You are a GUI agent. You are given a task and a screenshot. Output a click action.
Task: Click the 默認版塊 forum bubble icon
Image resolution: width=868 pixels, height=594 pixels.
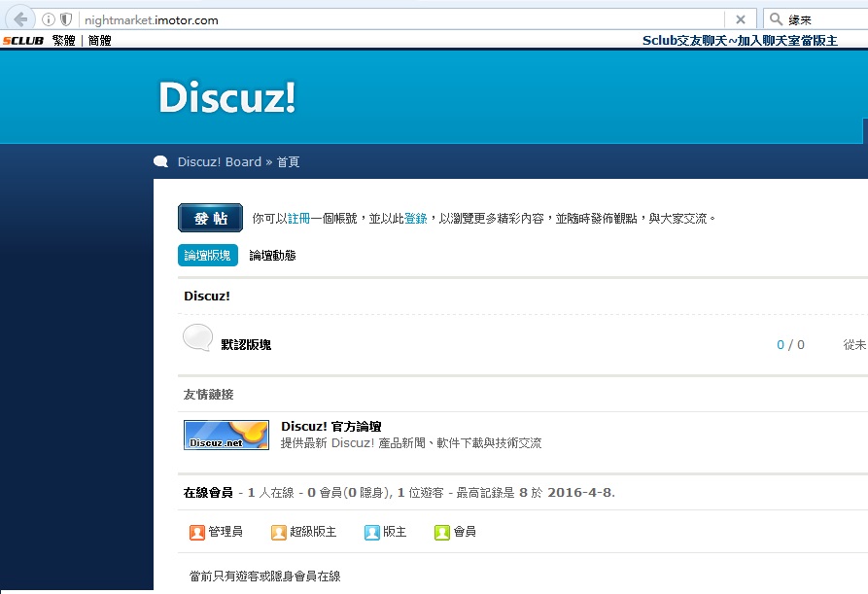tap(197, 337)
